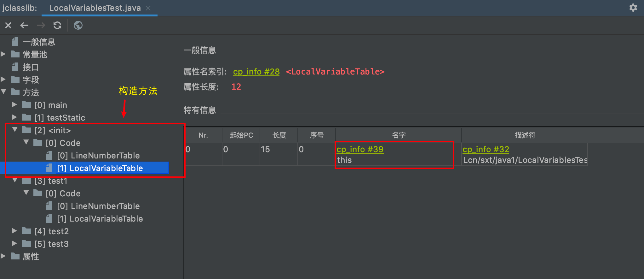This screenshot has height=279, width=644.
Task: Click the Nr. column header
Action: click(x=203, y=135)
